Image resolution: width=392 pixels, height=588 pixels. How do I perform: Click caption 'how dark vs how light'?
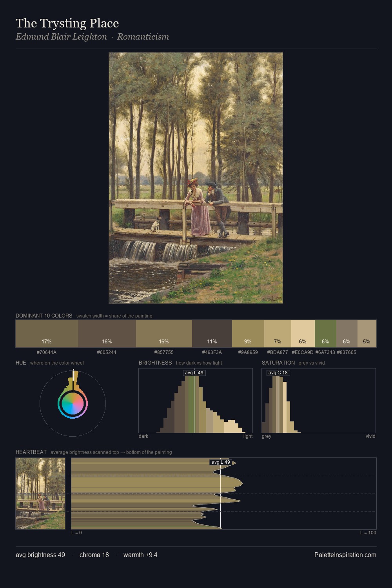coord(199,363)
